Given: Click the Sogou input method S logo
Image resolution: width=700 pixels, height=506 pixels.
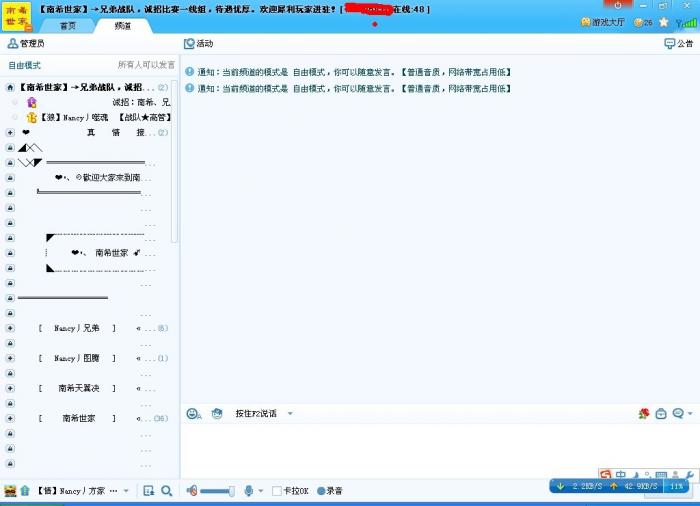Looking at the screenshot, I should (x=606, y=475).
